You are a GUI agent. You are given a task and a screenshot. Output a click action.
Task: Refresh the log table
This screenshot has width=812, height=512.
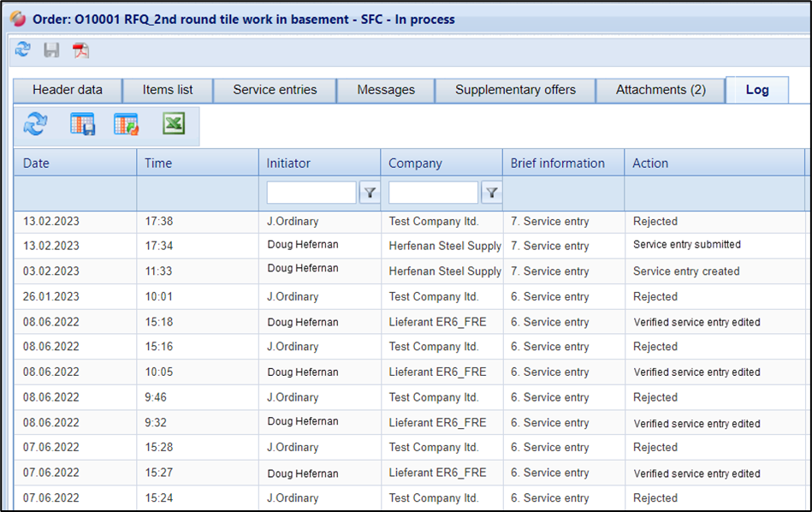pos(35,125)
